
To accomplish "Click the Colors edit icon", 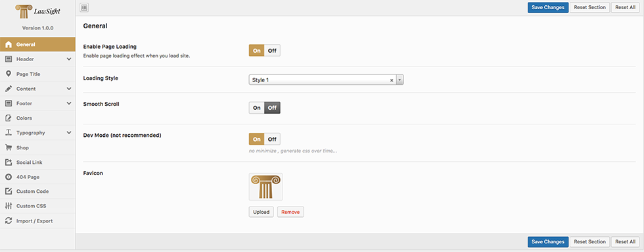I will pyautogui.click(x=8, y=118).
